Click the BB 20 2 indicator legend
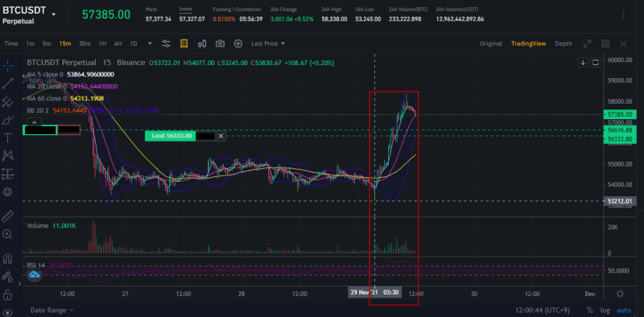The image size is (644, 317). pyautogui.click(x=93, y=110)
